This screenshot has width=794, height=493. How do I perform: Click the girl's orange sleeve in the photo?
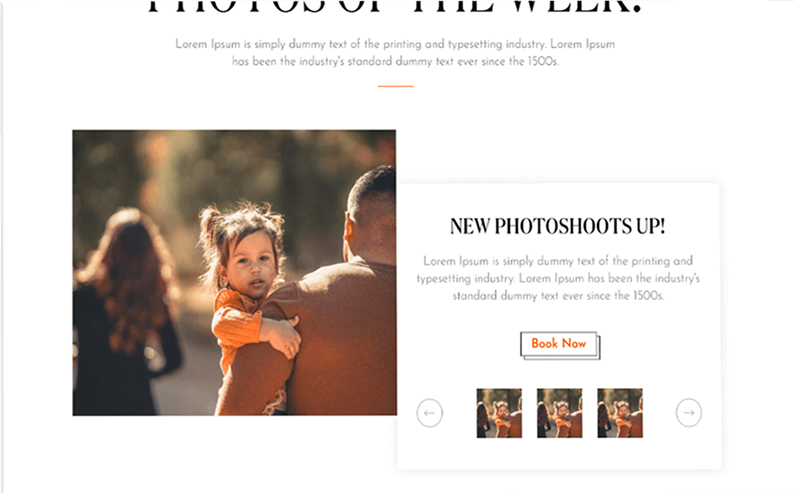pyautogui.click(x=237, y=324)
